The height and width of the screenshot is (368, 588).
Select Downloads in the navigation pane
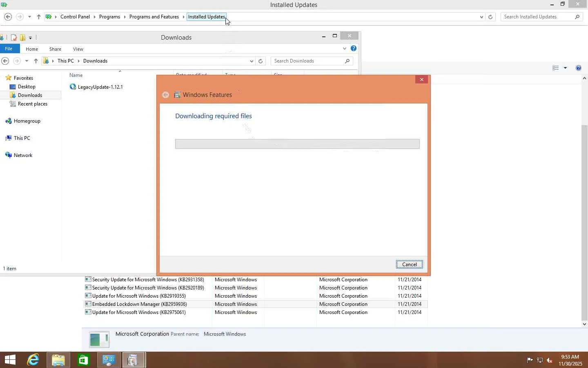click(30, 95)
